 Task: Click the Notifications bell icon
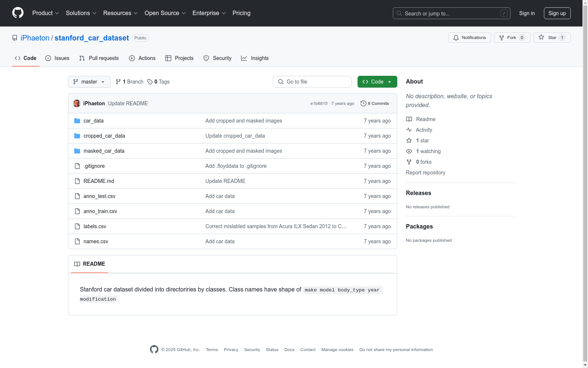tap(456, 38)
